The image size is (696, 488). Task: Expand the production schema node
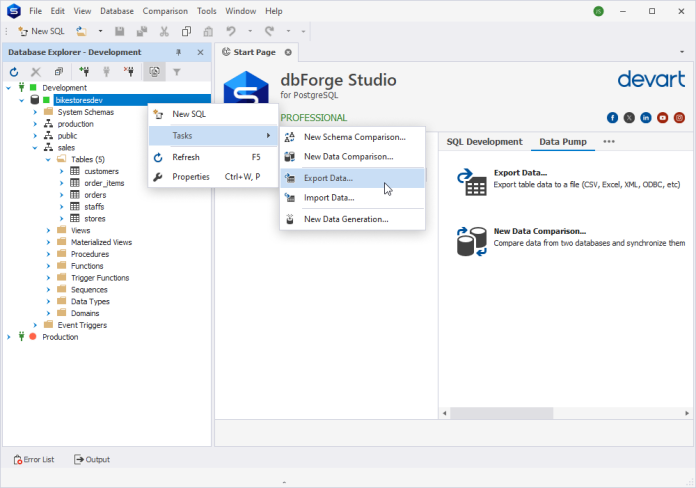click(x=35, y=124)
